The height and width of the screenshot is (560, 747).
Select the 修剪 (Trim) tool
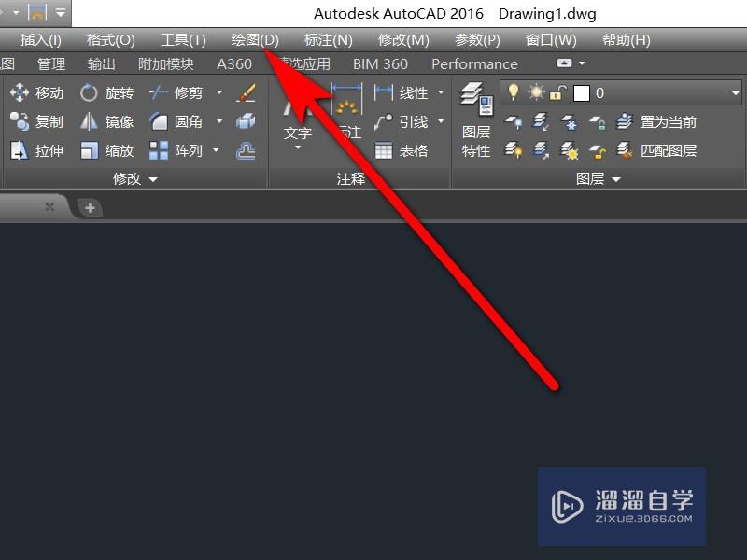176,92
